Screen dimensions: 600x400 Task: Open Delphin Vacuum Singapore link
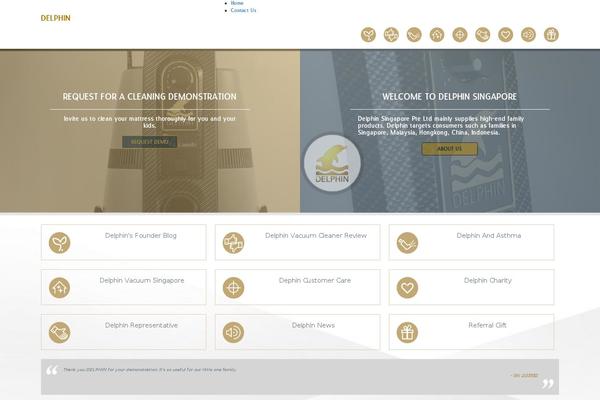point(142,280)
